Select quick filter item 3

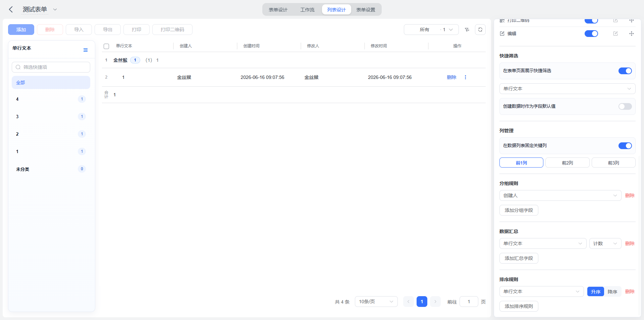point(51,117)
